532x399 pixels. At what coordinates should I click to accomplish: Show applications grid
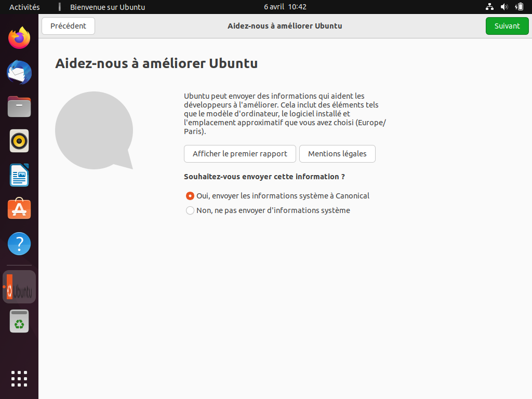pos(19,379)
